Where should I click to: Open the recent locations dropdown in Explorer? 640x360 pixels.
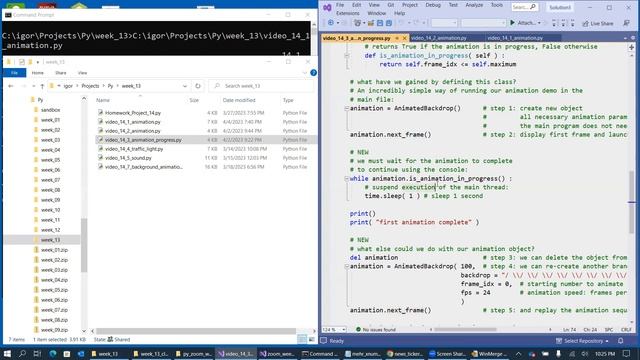33,86
